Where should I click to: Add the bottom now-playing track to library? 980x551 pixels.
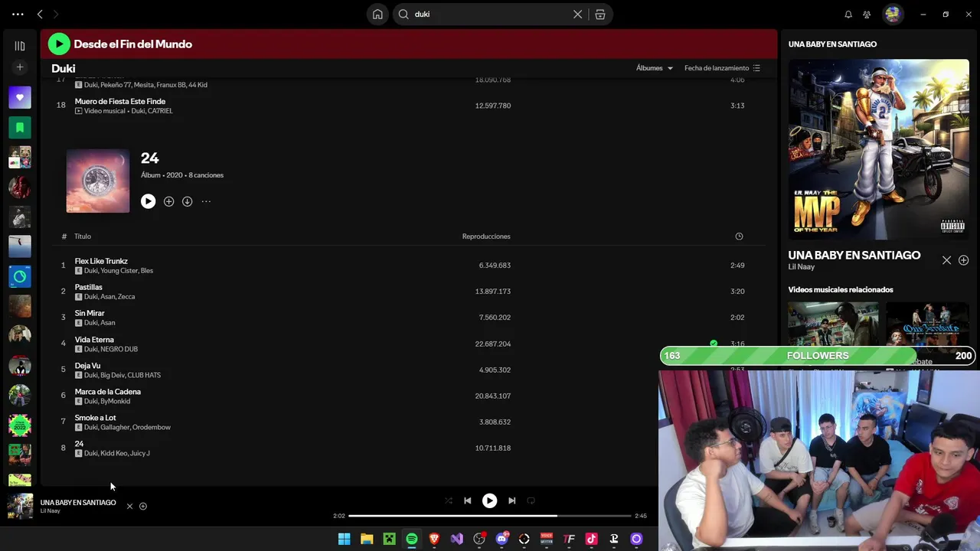tap(143, 507)
